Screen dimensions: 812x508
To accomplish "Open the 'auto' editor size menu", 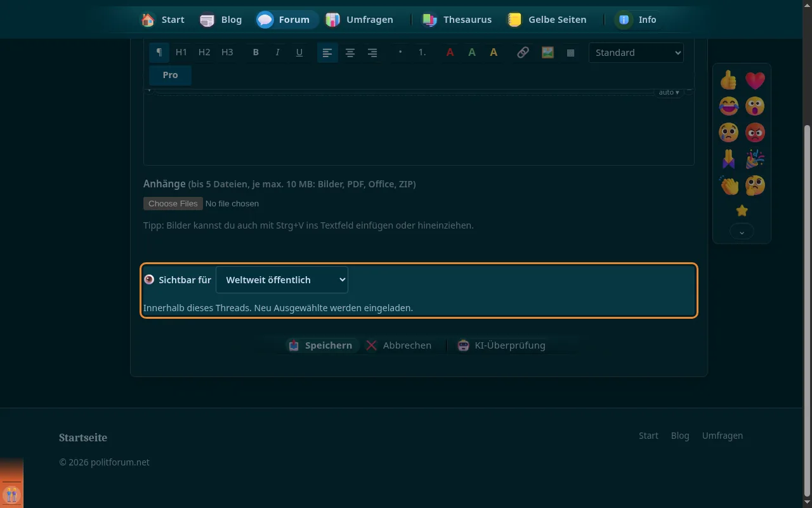I will pos(669,93).
